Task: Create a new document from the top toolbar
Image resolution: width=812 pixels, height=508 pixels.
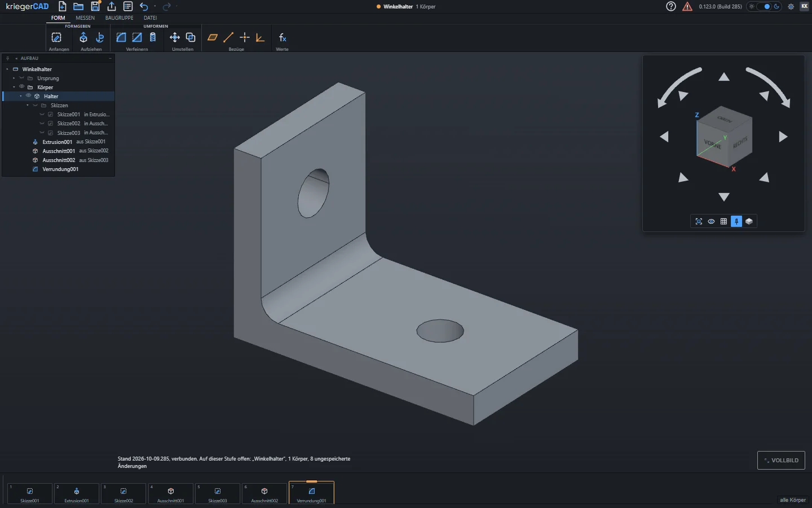Action: pos(63,6)
